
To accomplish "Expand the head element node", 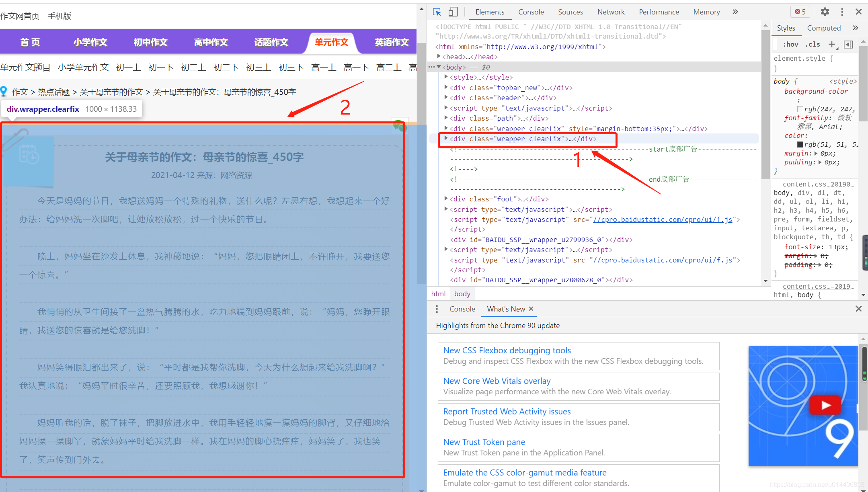I will pyautogui.click(x=439, y=56).
